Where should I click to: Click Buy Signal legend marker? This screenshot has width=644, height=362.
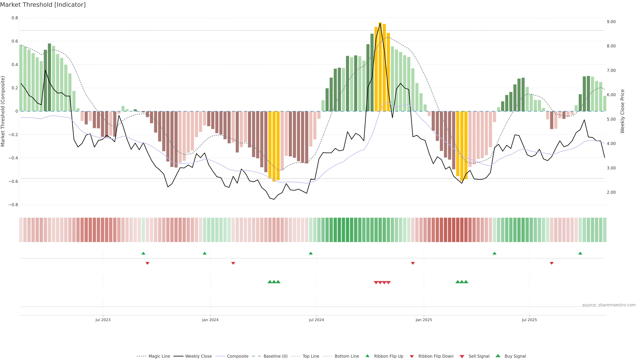(498, 356)
